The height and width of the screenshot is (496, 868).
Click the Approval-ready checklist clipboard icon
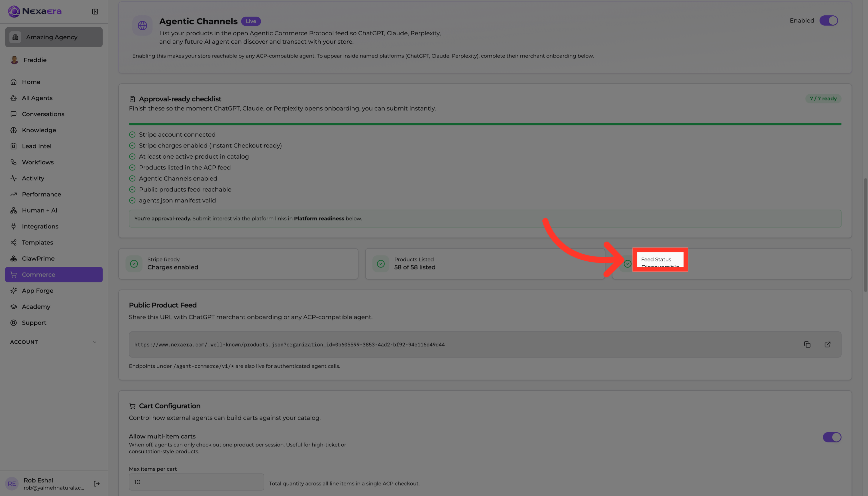[132, 99]
